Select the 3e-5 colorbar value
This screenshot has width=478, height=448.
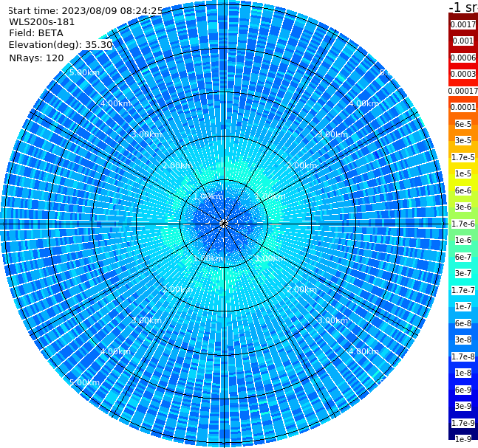[x=463, y=140]
